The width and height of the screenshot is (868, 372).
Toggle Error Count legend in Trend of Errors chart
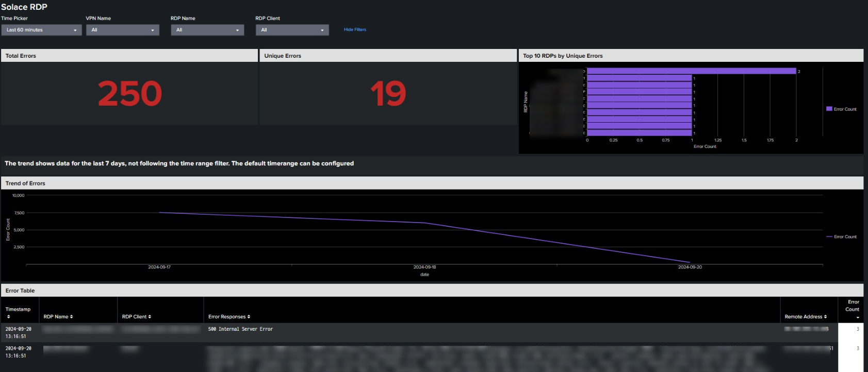(x=841, y=236)
